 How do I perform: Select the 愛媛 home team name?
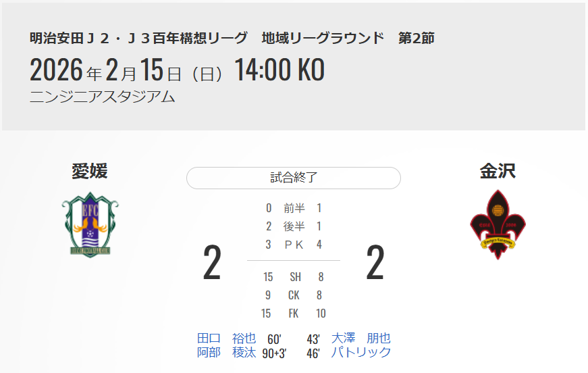(x=90, y=172)
